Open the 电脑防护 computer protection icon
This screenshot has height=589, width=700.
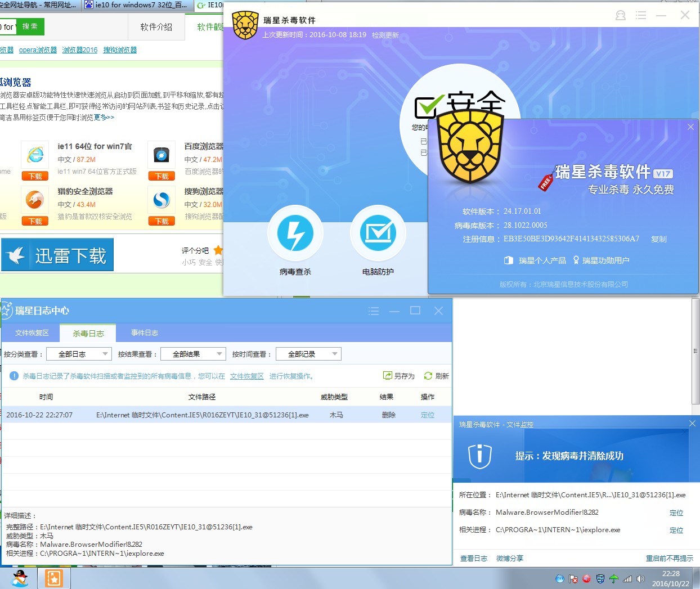378,233
